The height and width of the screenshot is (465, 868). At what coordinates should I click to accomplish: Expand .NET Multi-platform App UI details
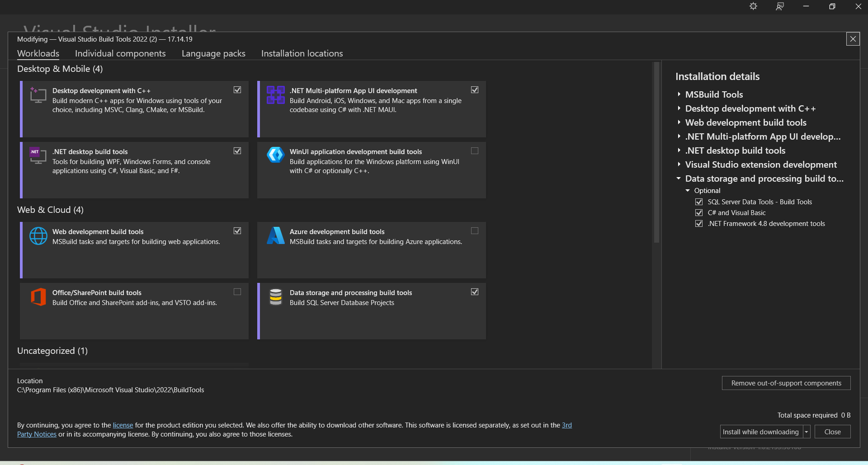tap(679, 136)
